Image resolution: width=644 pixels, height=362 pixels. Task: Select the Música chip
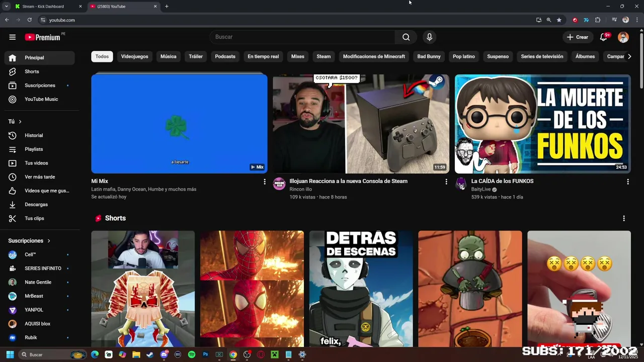click(169, 56)
